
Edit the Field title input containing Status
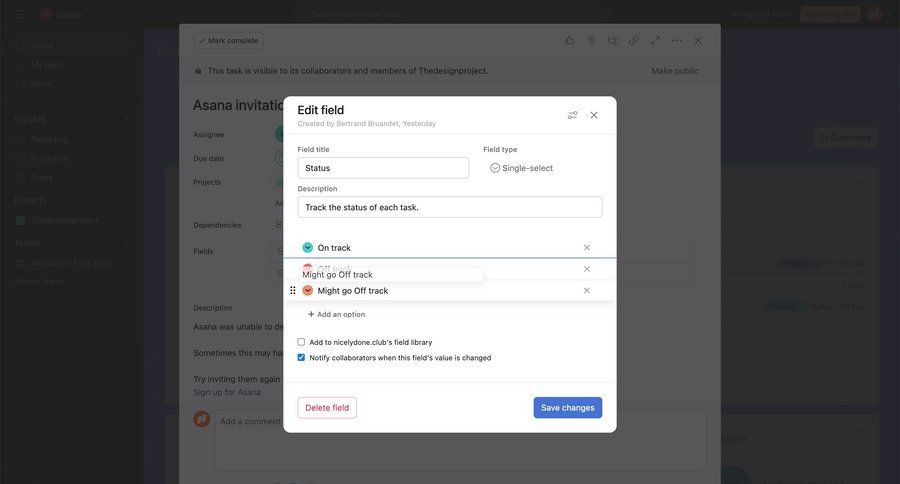(x=383, y=168)
